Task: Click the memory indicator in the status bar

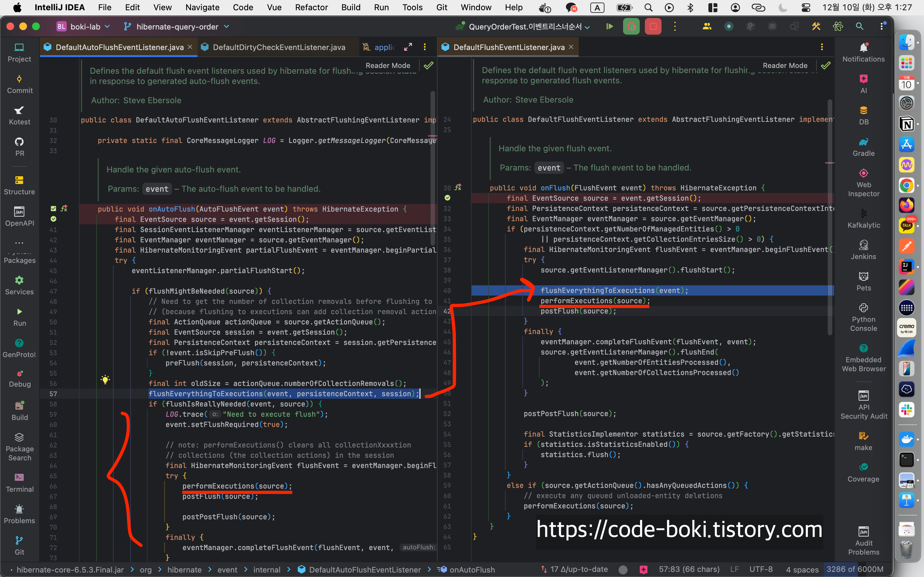Action: pyautogui.click(x=854, y=569)
